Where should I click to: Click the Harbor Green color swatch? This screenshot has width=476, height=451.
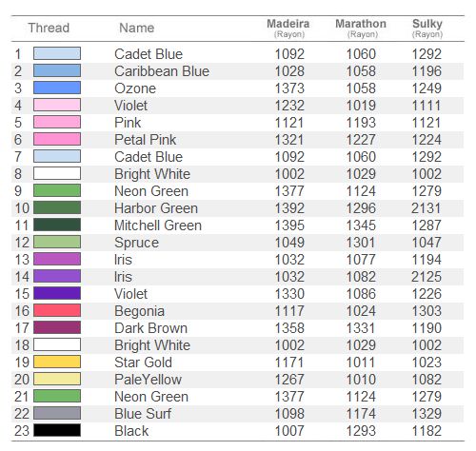tap(57, 207)
